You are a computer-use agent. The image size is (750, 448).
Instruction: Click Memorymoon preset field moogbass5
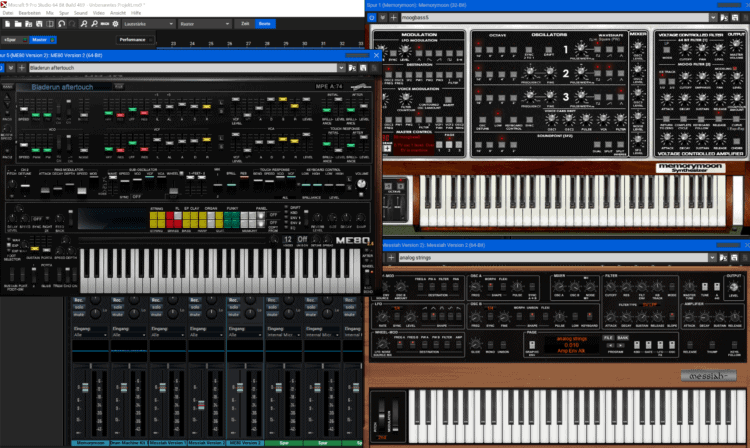(x=554, y=18)
